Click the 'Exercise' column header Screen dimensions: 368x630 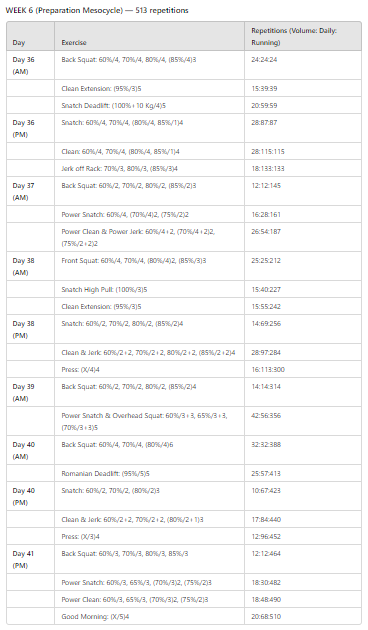click(149, 36)
